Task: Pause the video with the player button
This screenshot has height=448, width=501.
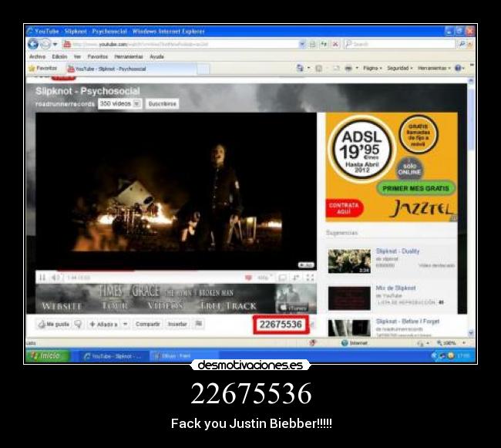Action: pos(42,278)
